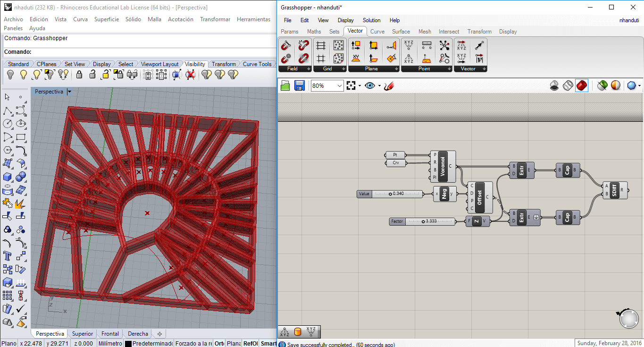
Task: Expand the Grid panel plus
Action: 344,69
